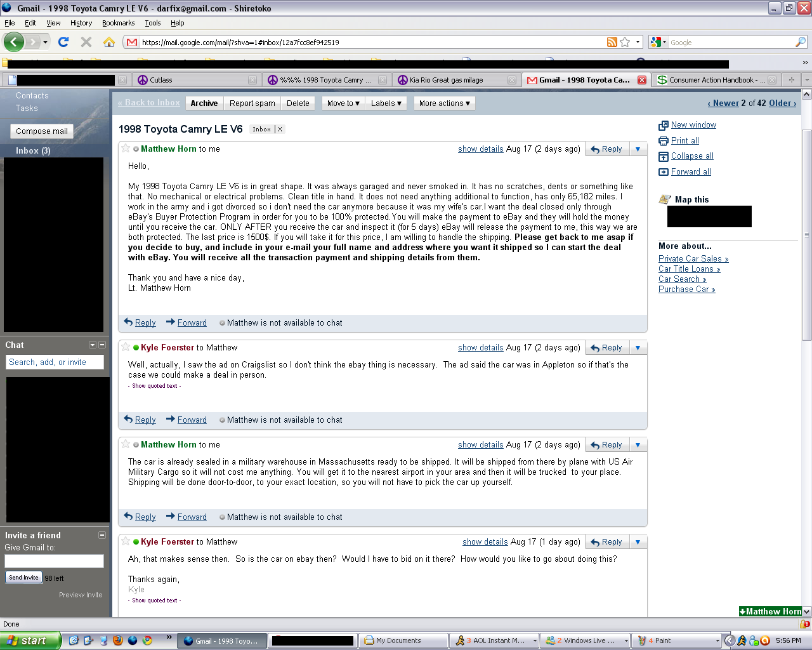Open the Private Car Sales link
This screenshot has height=650, width=812.
[693, 258]
